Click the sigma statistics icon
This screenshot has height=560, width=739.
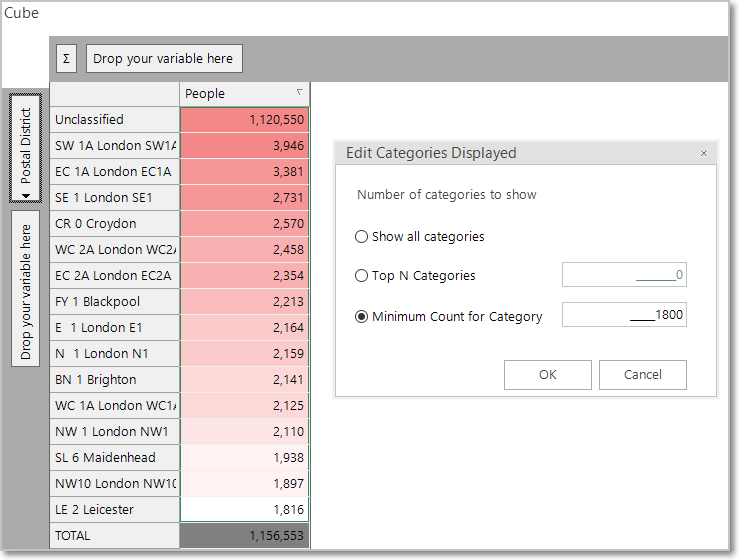point(66,58)
